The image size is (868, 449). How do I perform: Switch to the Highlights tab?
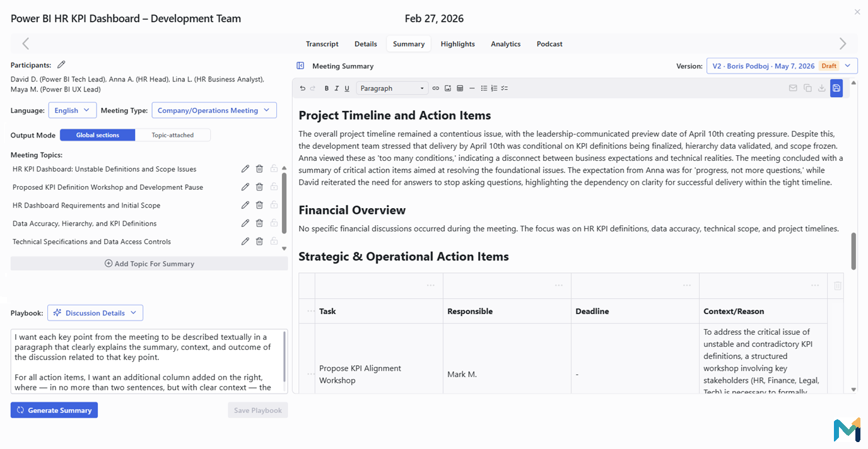tap(458, 44)
